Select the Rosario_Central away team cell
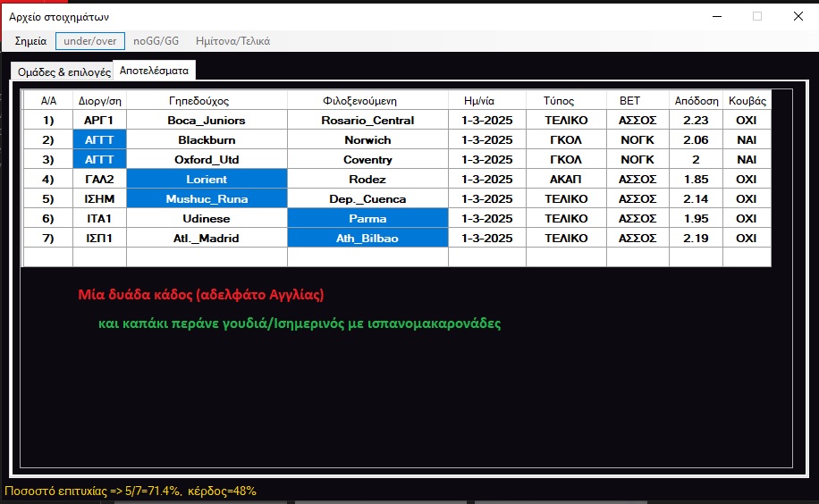 [367, 120]
